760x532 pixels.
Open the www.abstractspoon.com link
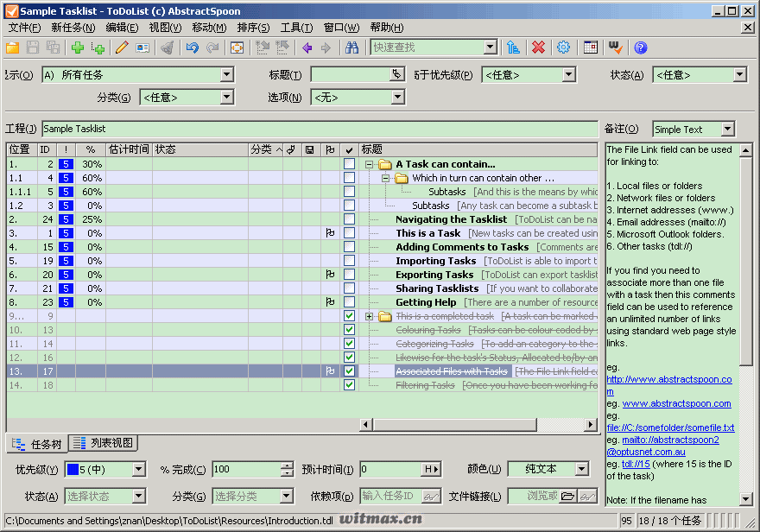(676, 403)
